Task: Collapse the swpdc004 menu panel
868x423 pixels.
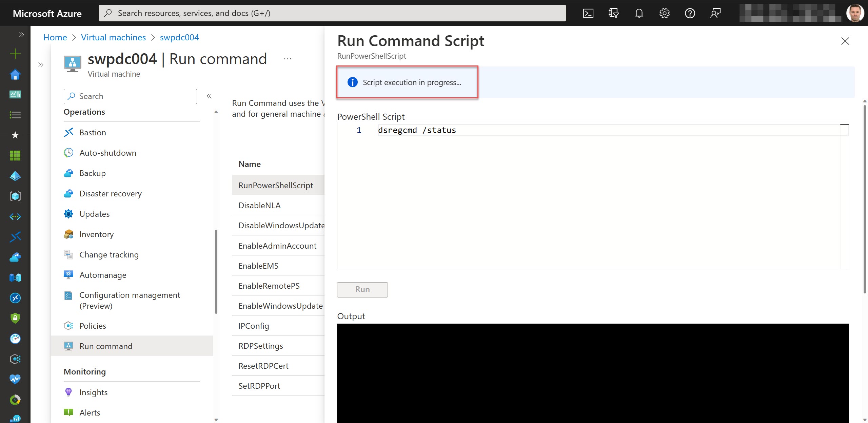Action: pyautogui.click(x=209, y=96)
